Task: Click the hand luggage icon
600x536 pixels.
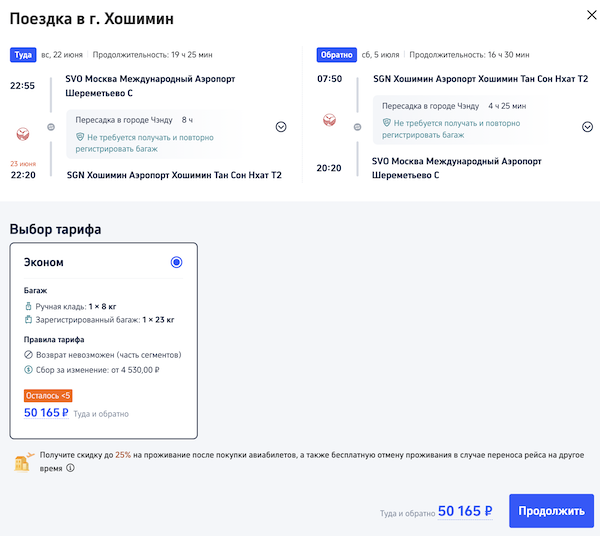Action: (28, 305)
